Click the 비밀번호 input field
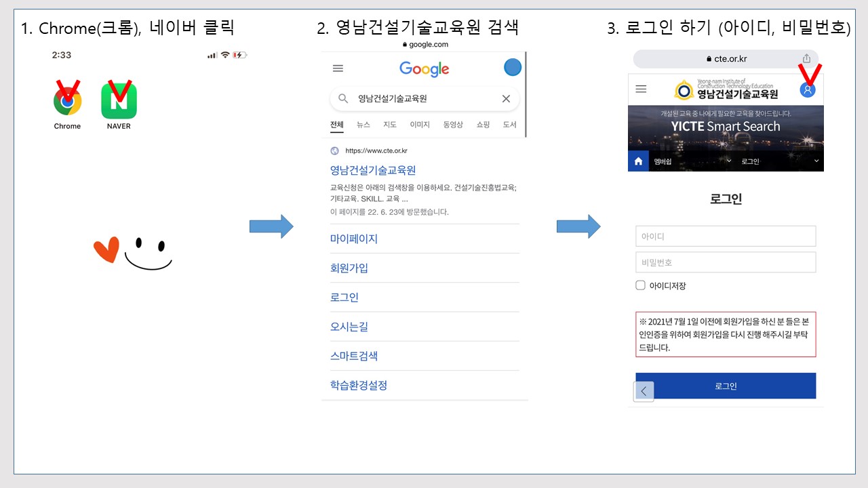The image size is (868, 488). (725, 262)
